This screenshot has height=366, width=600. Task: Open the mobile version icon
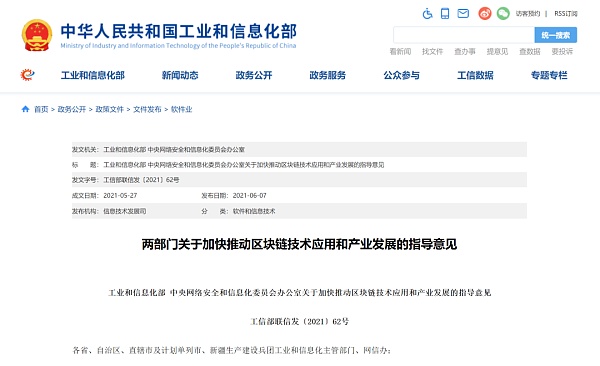click(445, 14)
